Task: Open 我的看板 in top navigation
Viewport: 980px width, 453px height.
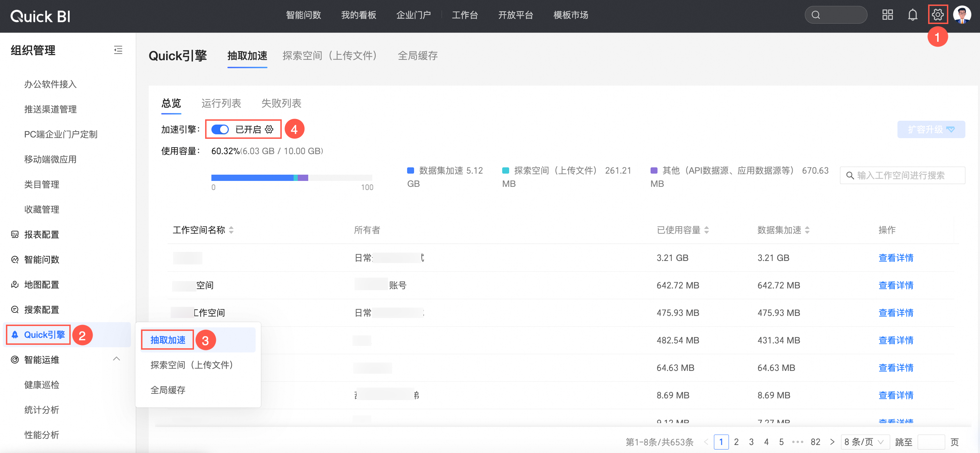Action: [x=358, y=15]
